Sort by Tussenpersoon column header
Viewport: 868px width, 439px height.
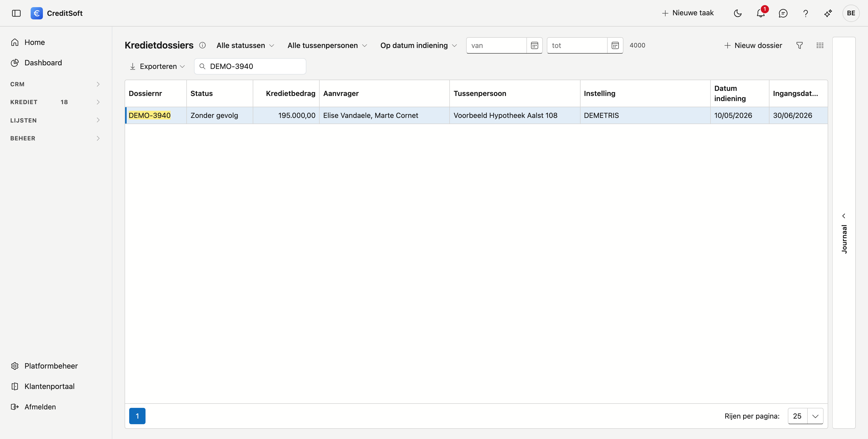coord(515,93)
